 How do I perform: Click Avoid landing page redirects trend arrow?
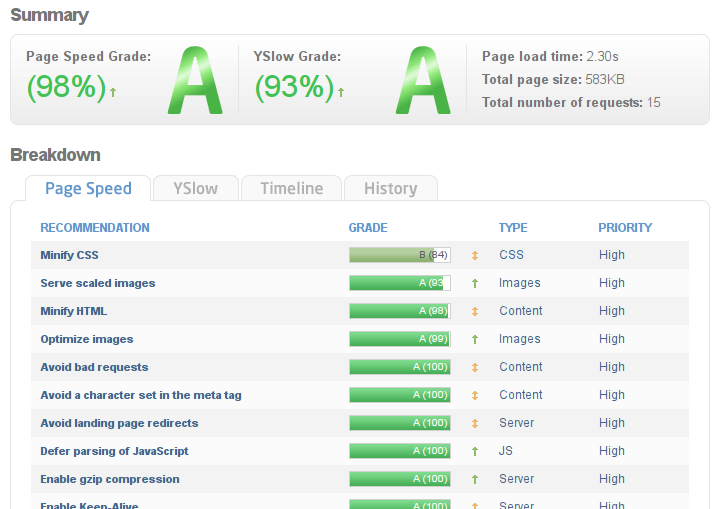point(474,424)
